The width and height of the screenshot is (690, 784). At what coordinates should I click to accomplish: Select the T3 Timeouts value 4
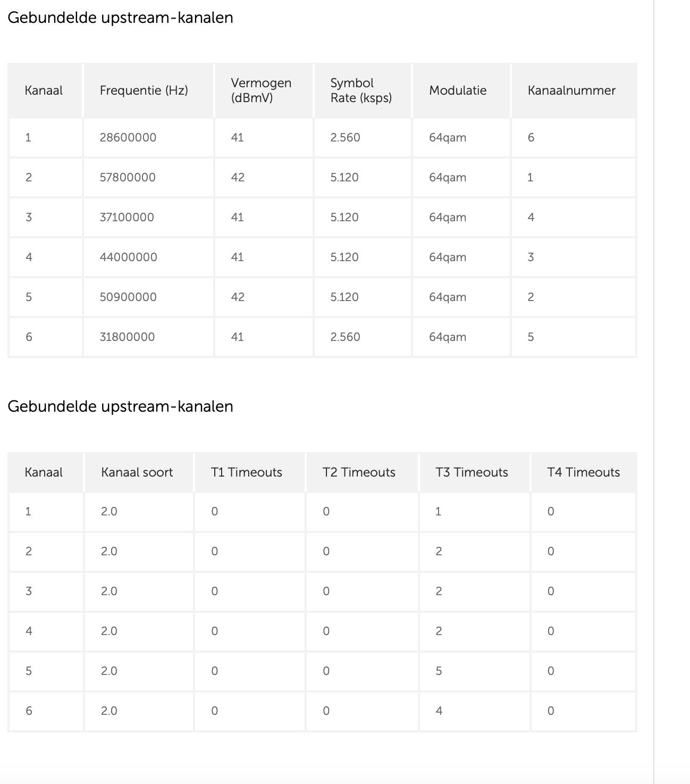click(x=439, y=711)
